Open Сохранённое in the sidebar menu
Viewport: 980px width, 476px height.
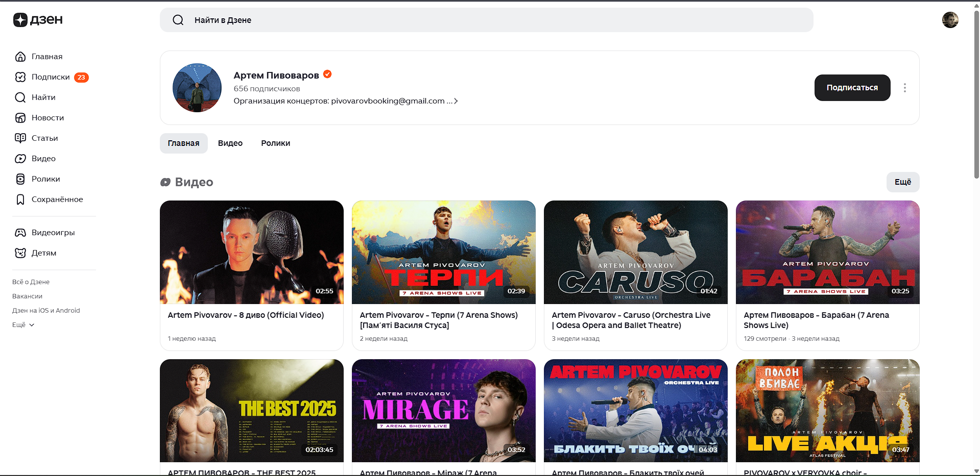(x=57, y=199)
